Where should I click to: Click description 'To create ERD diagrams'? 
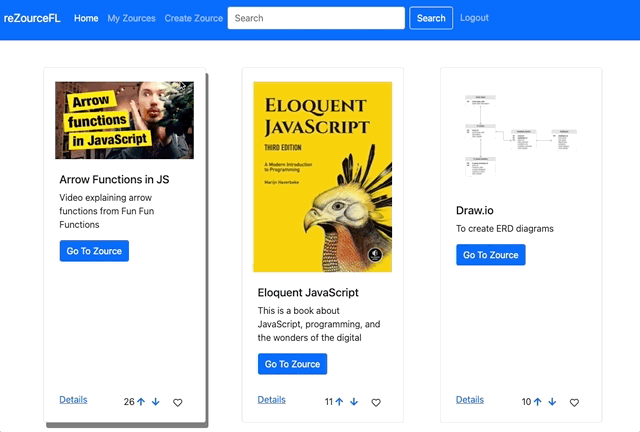pos(505,229)
